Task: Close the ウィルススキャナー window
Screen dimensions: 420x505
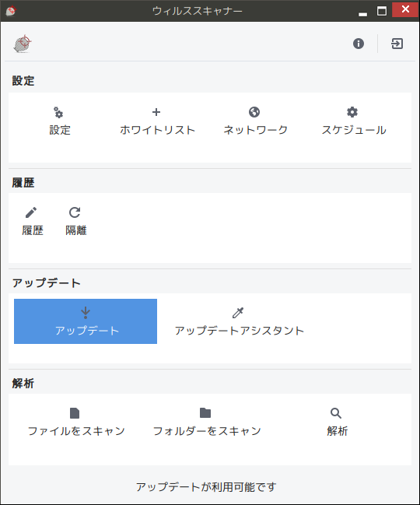Action: tap(405, 9)
